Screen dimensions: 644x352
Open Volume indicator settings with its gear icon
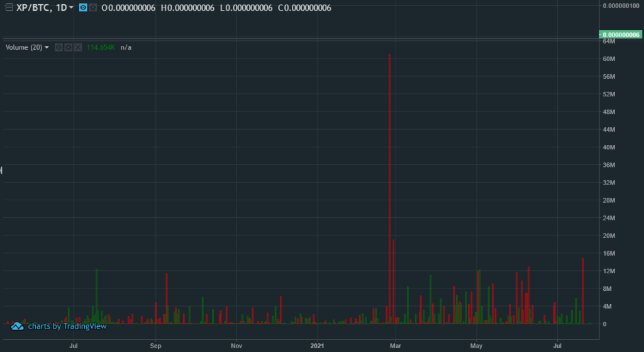point(68,48)
